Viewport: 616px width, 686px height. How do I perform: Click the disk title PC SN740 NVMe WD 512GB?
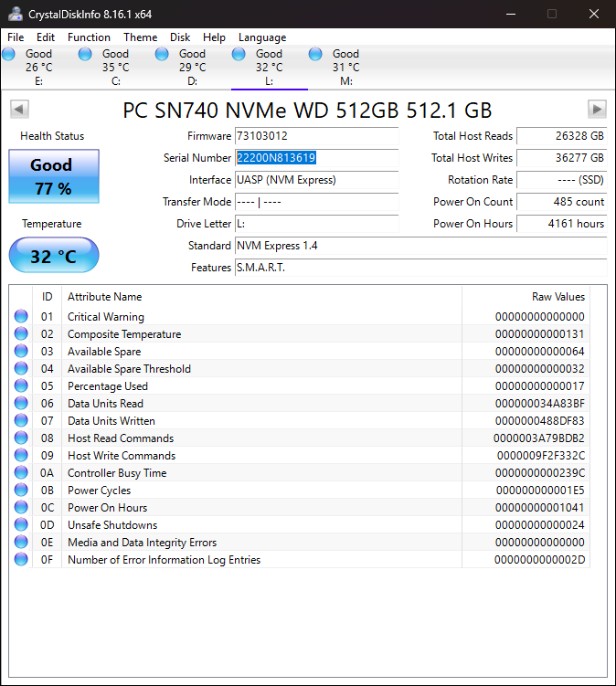307,111
